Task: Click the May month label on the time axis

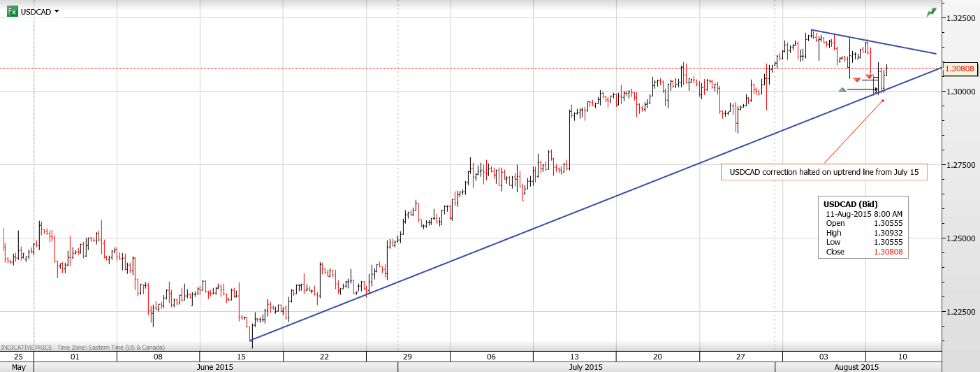Action: click(x=18, y=366)
